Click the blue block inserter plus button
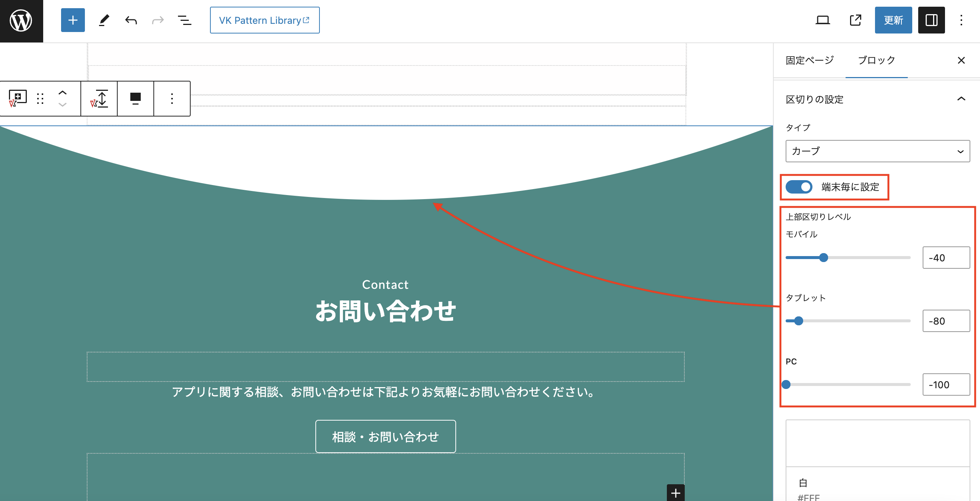This screenshot has height=501, width=980. pyautogui.click(x=73, y=20)
